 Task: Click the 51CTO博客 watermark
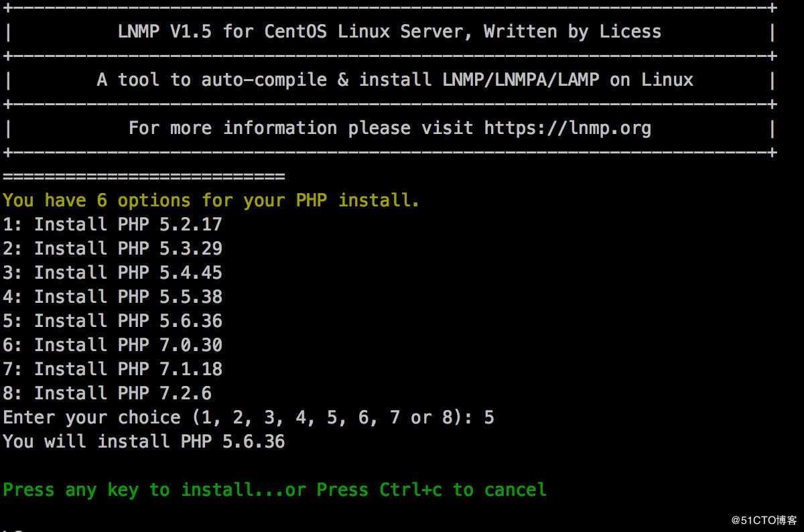point(764,521)
